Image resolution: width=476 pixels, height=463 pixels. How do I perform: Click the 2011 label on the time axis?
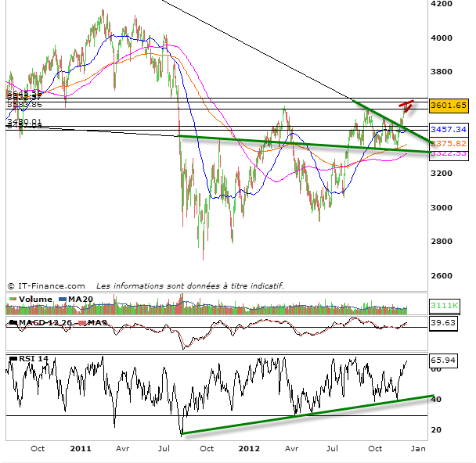[x=81, y=450]
